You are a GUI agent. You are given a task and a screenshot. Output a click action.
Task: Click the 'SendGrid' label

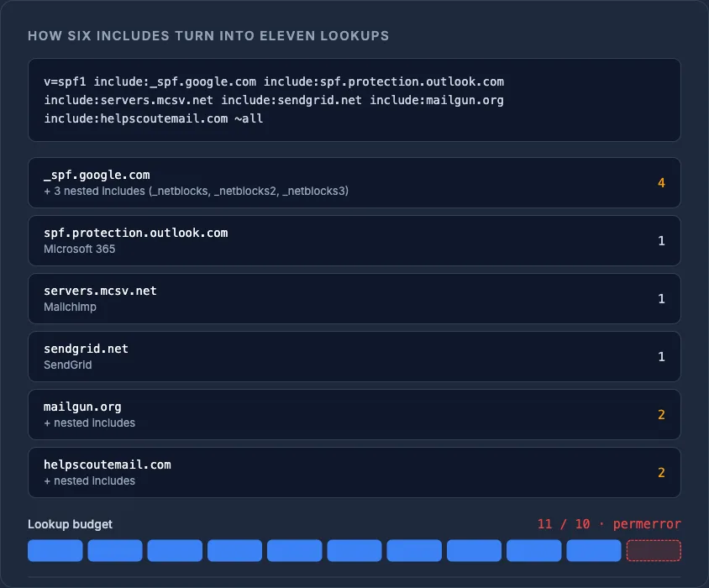point(68,365)
